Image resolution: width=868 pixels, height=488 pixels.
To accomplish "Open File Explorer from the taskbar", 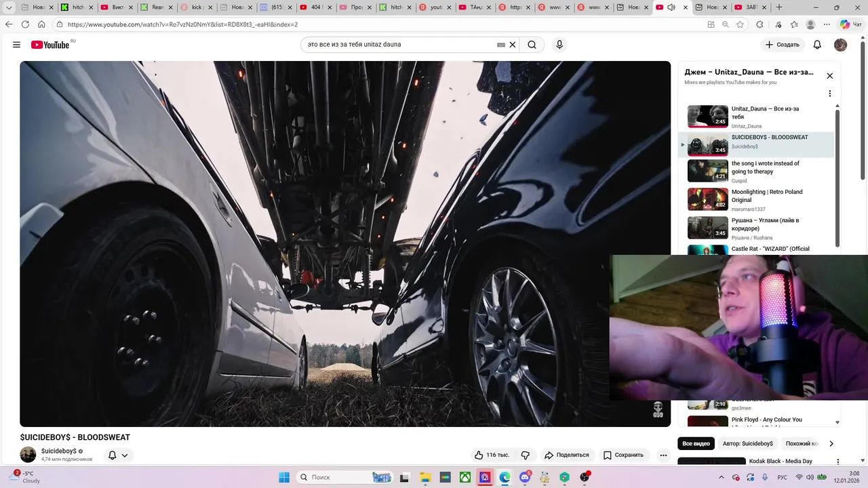I will pyautogui.click(x=425, y=477).
